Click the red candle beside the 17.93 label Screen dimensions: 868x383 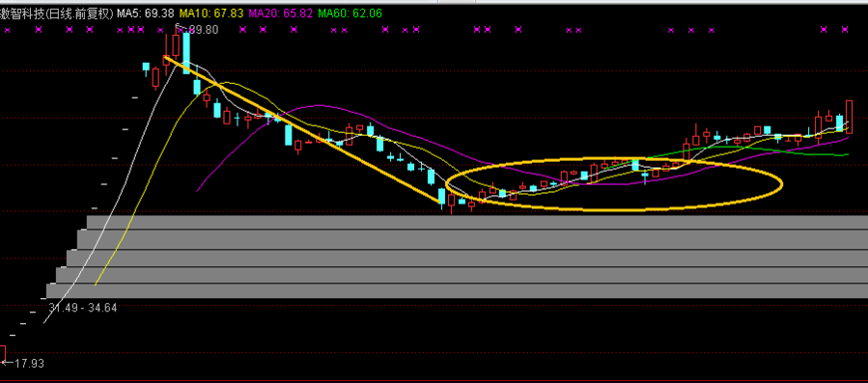point(2,354)
